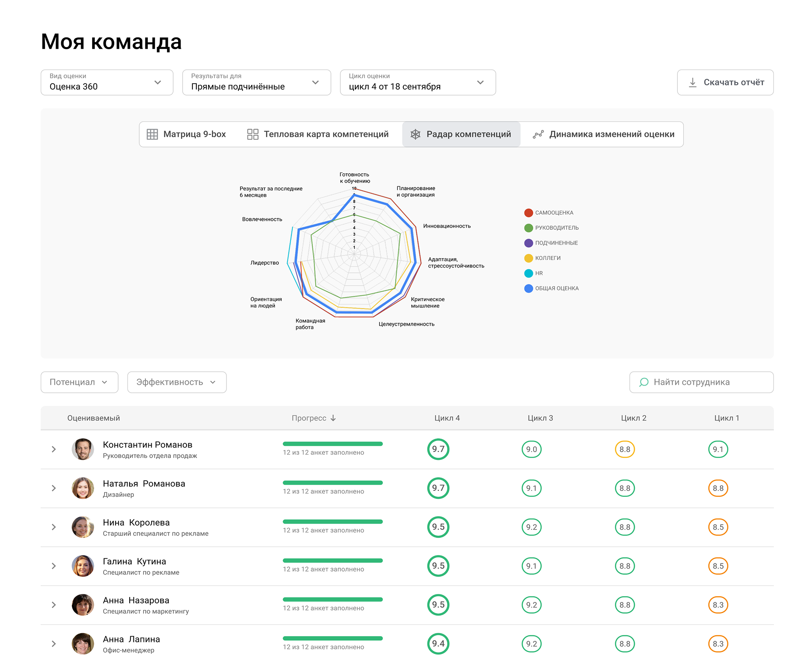Click the download icon in Скачать отчёт
Screen dimensions: 812x656
click(x=693, y=82)
